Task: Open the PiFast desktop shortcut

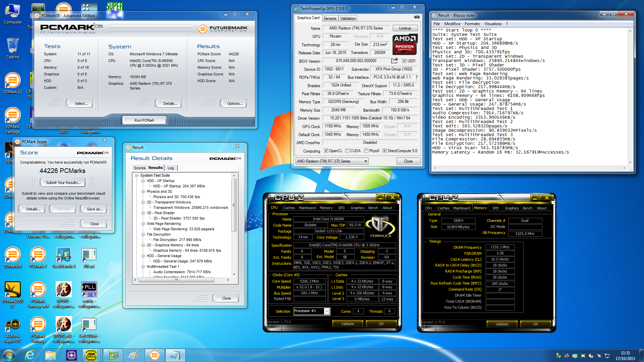Action: (x=89, y=257)
